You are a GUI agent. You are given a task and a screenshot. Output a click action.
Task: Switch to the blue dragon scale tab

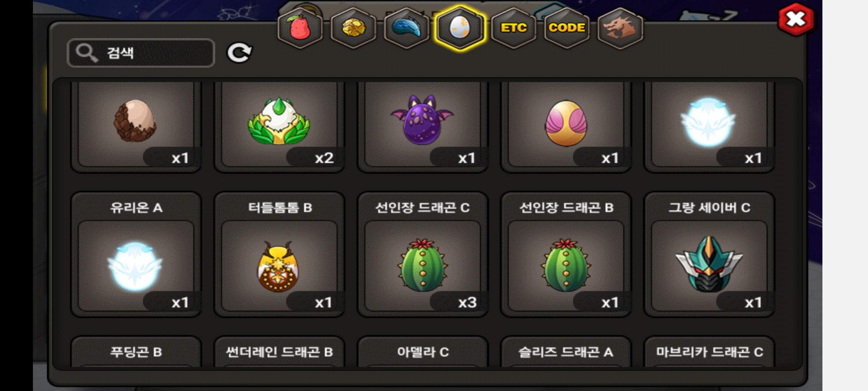[407, 28]
